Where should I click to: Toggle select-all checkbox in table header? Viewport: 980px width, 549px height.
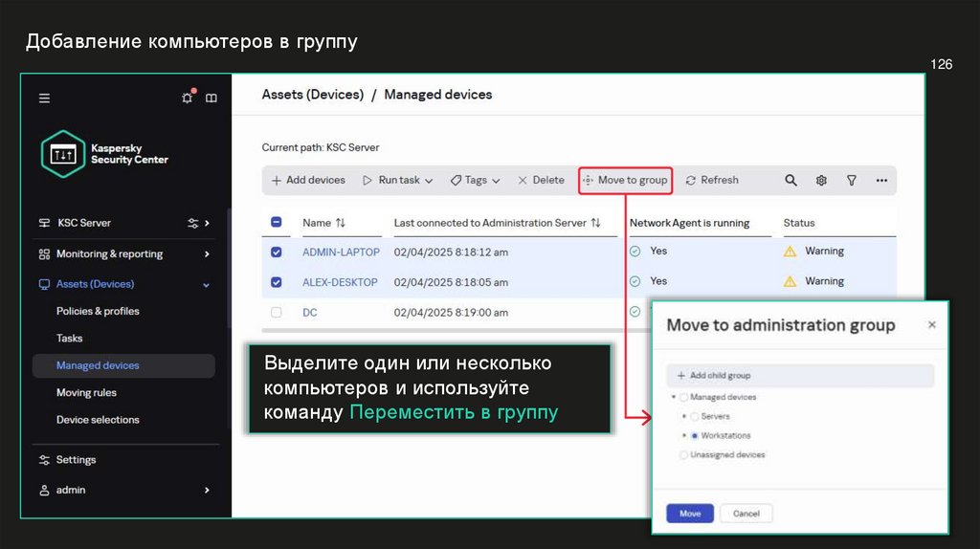click(277, 222)
